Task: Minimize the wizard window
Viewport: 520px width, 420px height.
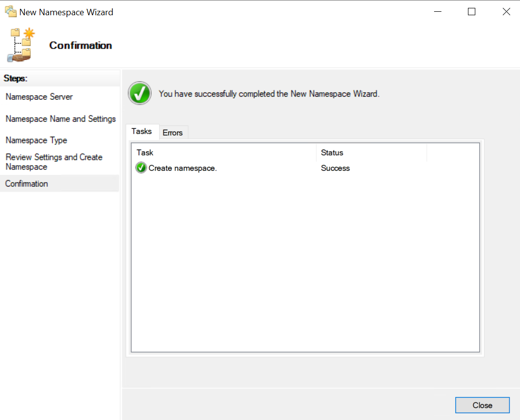Action: (x=437, y=12)
